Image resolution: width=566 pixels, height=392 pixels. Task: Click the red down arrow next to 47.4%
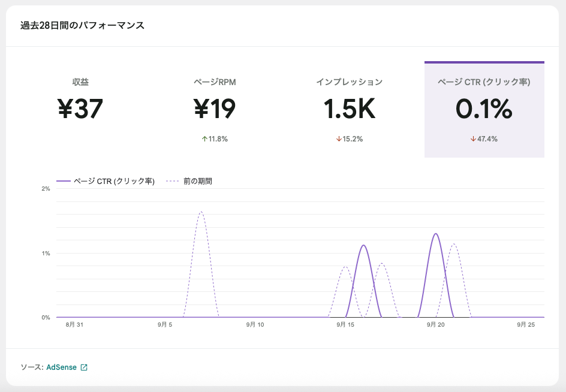[x=473, y=139]
